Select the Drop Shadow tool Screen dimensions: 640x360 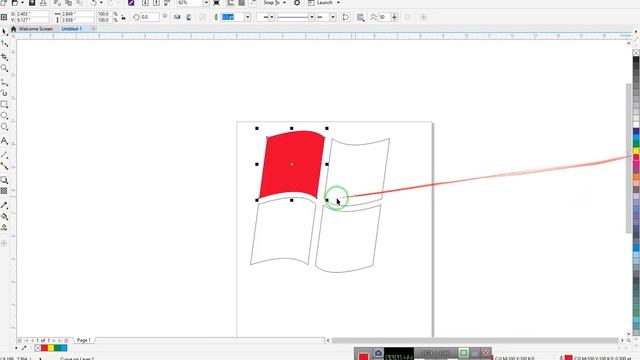[4, 180]
